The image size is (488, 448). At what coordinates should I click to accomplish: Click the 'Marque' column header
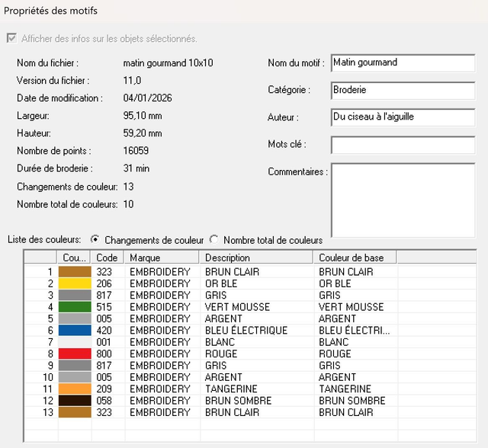(x=162, y=258)
